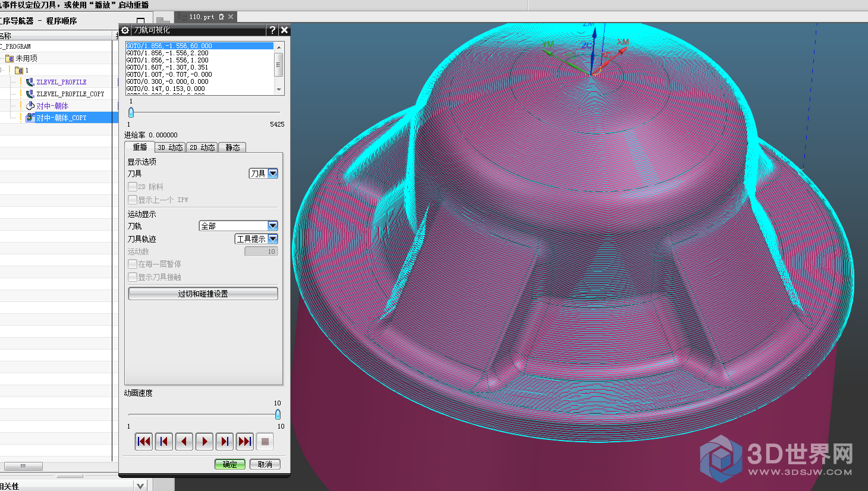Select line GOTO/1.856,-1.556,1.200

pos(200,60)
